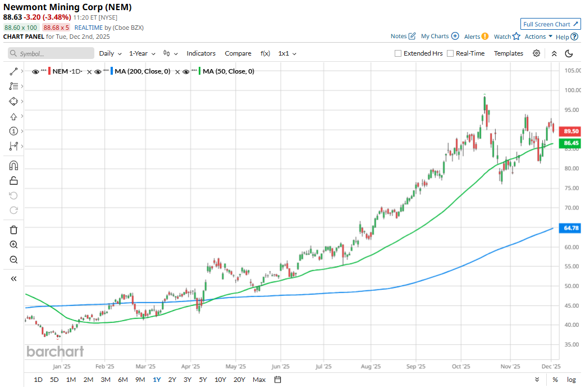This screenshot has width=585, height=392.
Task: Open the calendar date range picker
Action: (x=277, y=380)
